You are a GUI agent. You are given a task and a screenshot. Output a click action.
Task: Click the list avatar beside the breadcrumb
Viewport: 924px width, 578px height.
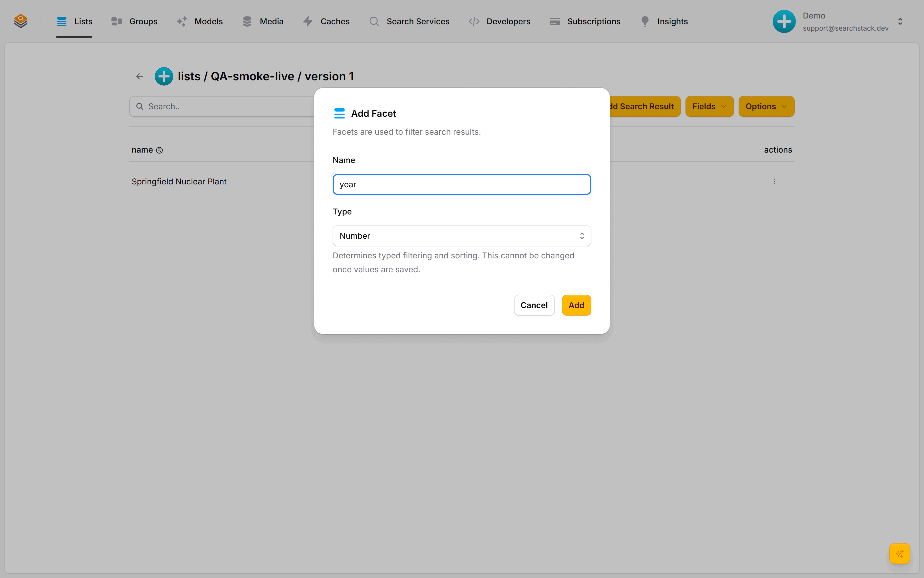(164, 77)
